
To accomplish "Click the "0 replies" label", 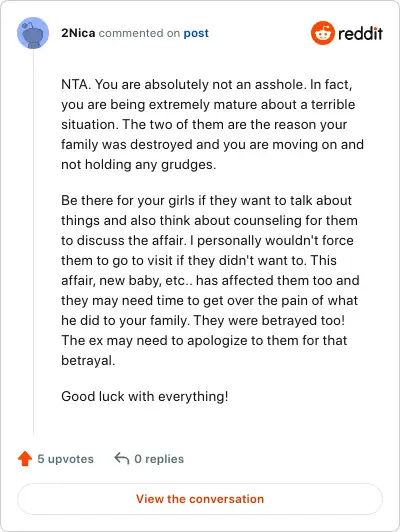I will click(x=159, y=459).
